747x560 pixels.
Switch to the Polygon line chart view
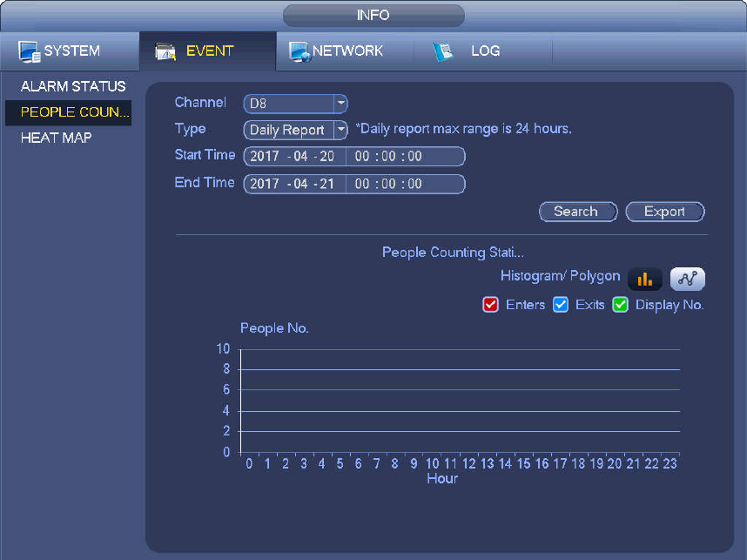coord(688,279)
